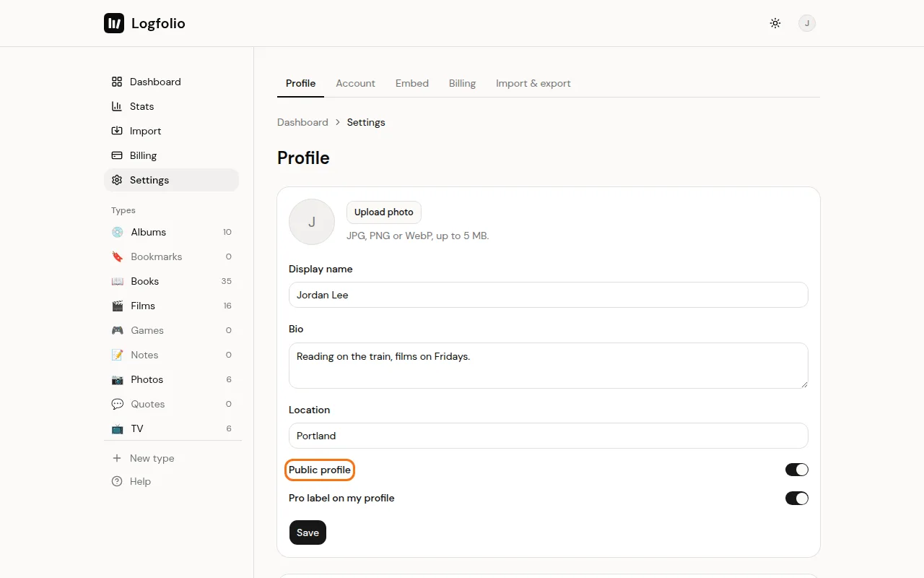Click the Bookmarks ribbon icon

(x=117, y=256)
